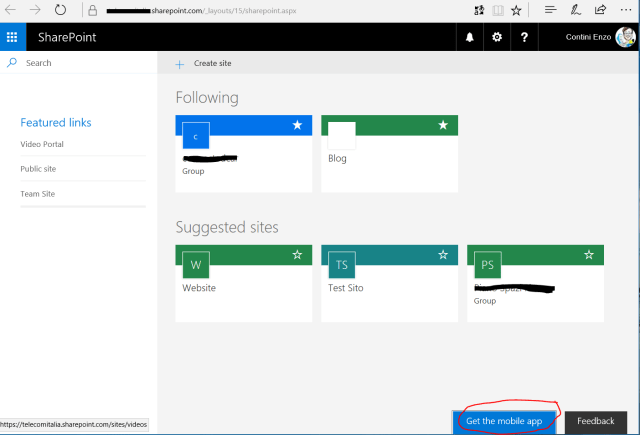Open the Website site card title

[199, 288]
